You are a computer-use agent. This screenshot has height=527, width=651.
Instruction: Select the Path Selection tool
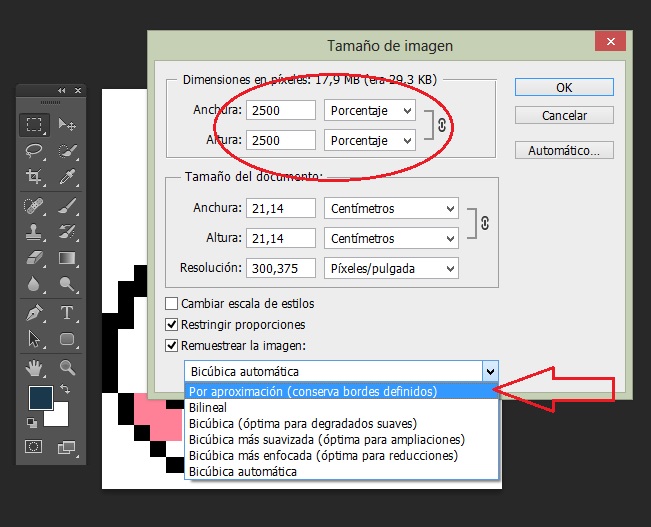[x=34, y=339]
